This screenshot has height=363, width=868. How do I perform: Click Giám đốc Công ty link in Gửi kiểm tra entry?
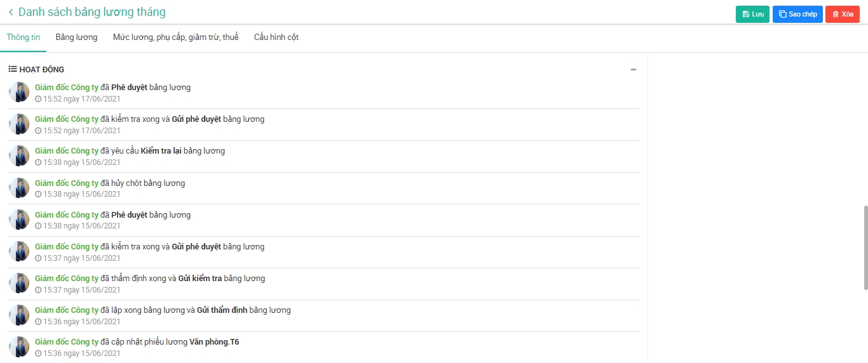[67, 279]
